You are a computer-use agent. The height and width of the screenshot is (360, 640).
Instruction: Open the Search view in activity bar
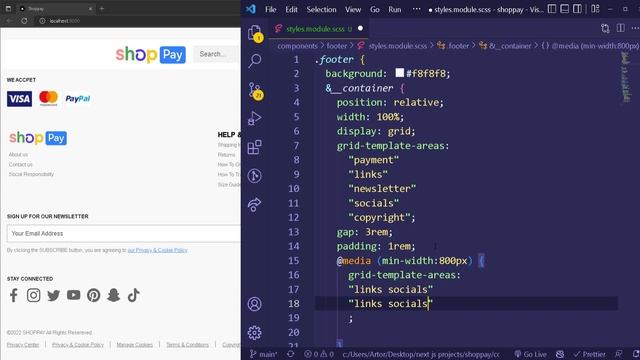(x=255, y=60)
